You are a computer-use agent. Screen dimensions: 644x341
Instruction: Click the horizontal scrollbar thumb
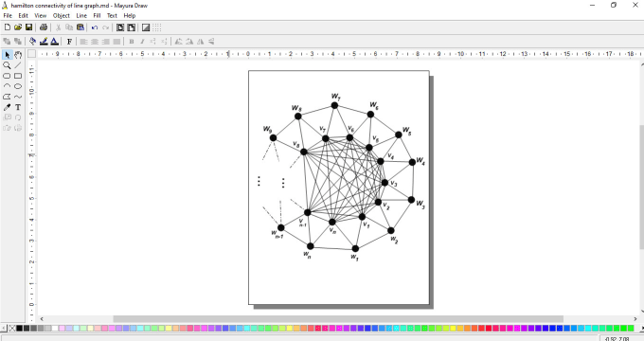point(338,319)
